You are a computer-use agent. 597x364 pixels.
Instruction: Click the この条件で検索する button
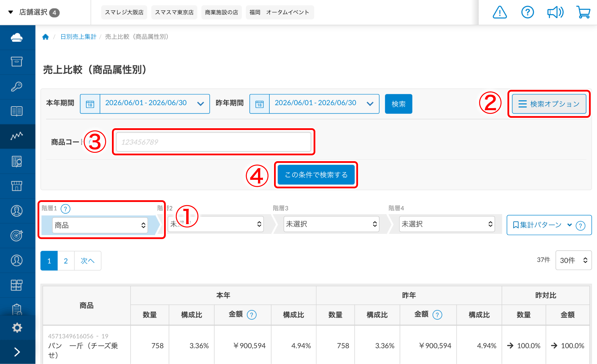(316, 175)
